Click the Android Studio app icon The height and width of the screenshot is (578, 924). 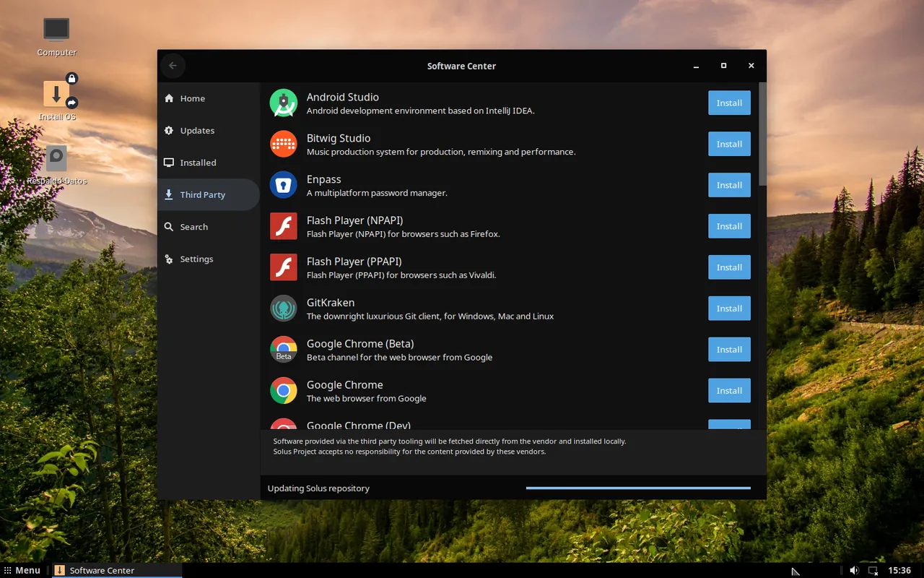[284, 103]
